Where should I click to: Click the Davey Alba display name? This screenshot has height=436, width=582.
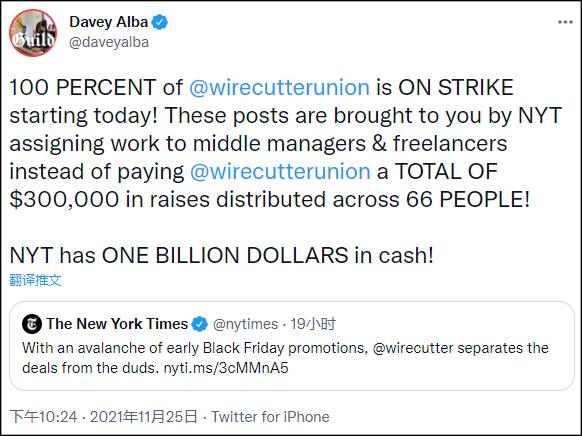point(109,22)
